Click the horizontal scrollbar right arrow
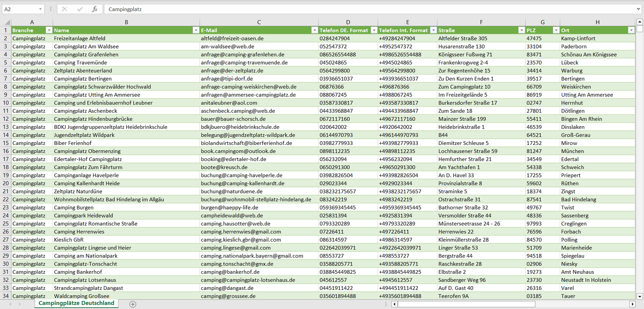The width and height of the screenshot is (644, 309). (632, 304)
